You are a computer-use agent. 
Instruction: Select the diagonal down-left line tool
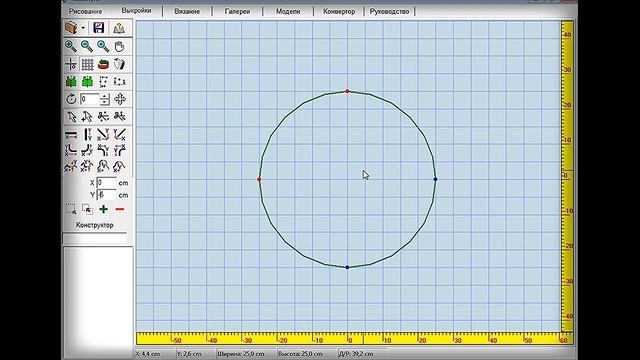[120, 135]
